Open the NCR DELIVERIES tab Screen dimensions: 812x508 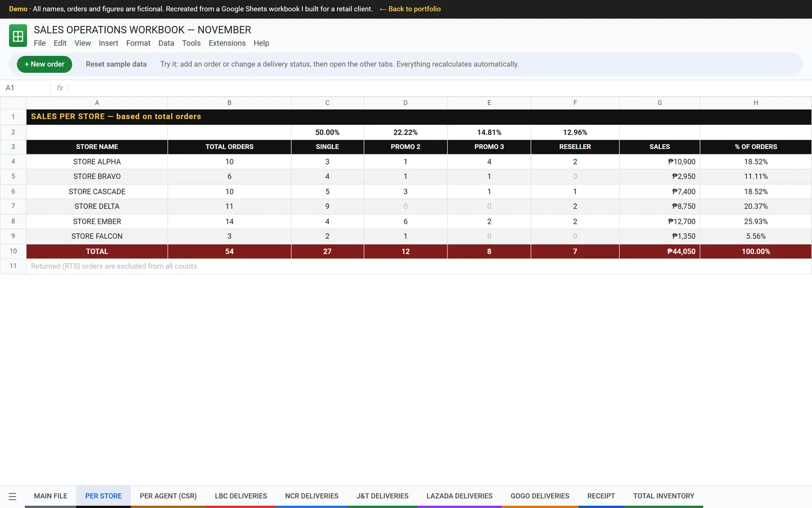(312, 496)
